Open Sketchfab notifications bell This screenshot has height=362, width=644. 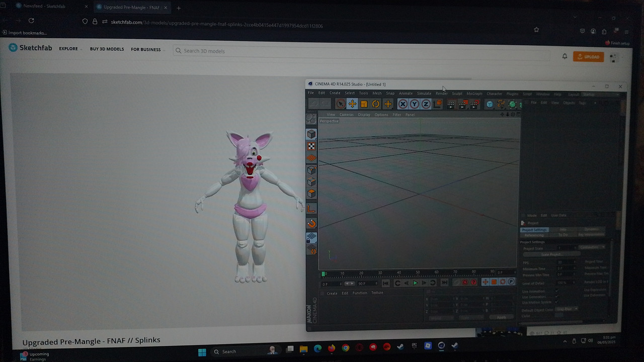tap(565, 56)
